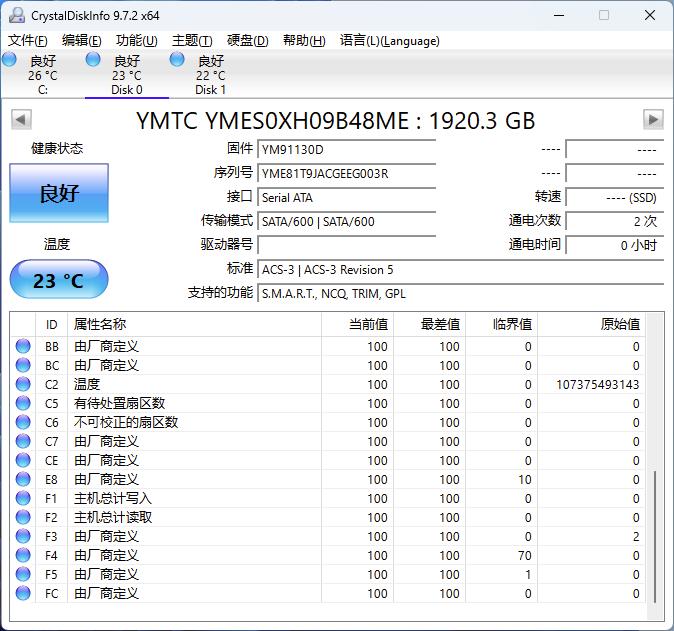Click the blue orb next to attribute FC
This screenshot has width=674, height=631.
coord(23,594)
